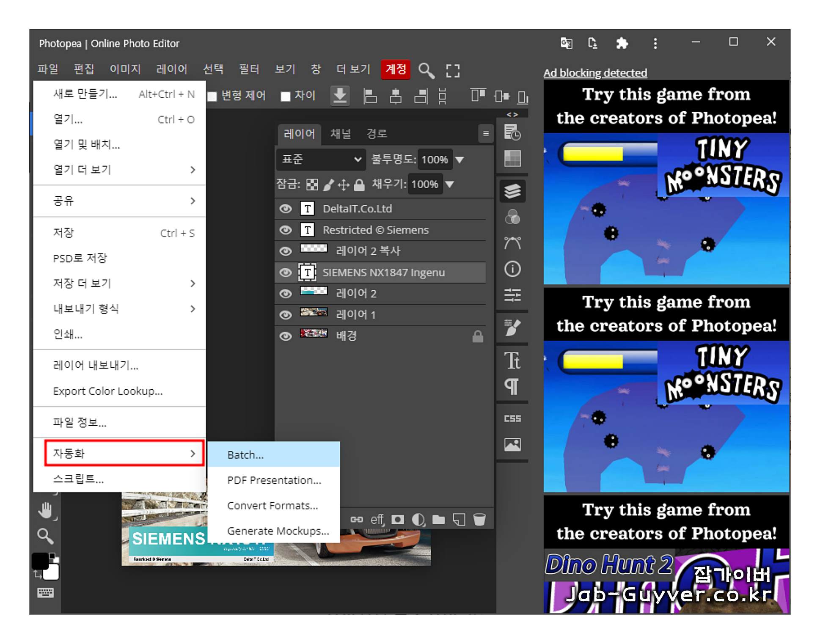
Task: Click the black foreground color swatch
Action: (40, 561)
